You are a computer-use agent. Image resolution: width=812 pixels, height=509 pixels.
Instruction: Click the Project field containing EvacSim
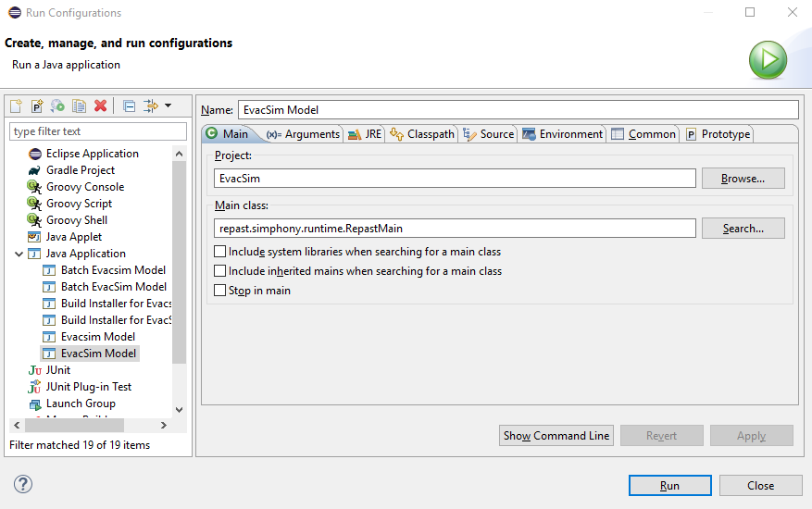455,179
